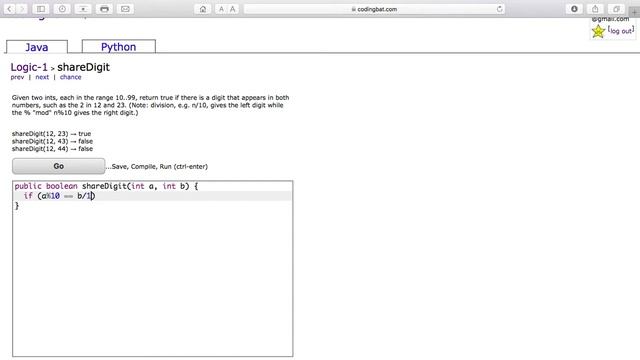Show all tabs icon in toolbar

[616, 9]
